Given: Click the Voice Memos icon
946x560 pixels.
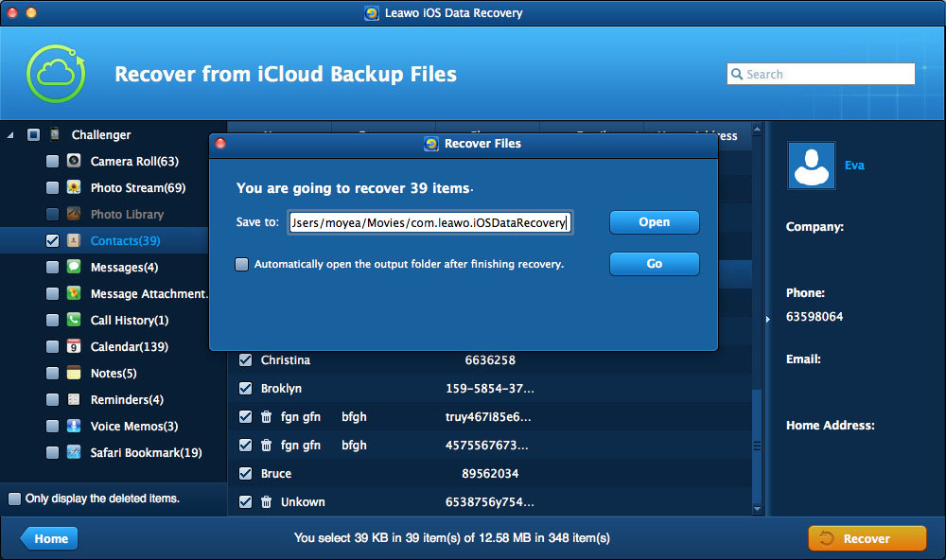Looking at the screenshot, I should [74, 427].
